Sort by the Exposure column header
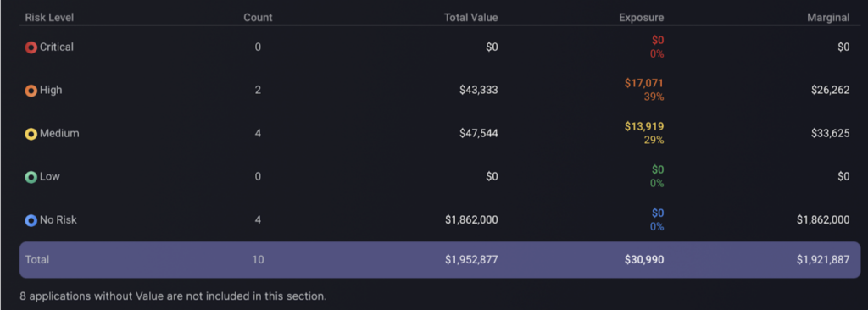This screenshot has width=868, height=310. pyautogui.click(x=641, y=18)
